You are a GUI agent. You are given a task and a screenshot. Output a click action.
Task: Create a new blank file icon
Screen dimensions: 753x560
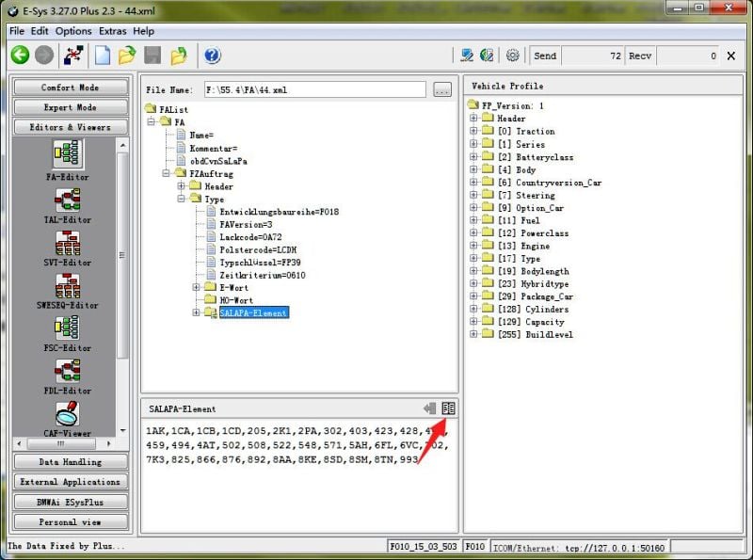103,56
